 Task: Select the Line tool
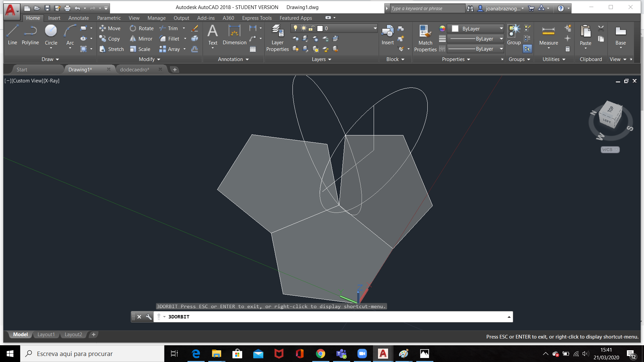(12, 35)
